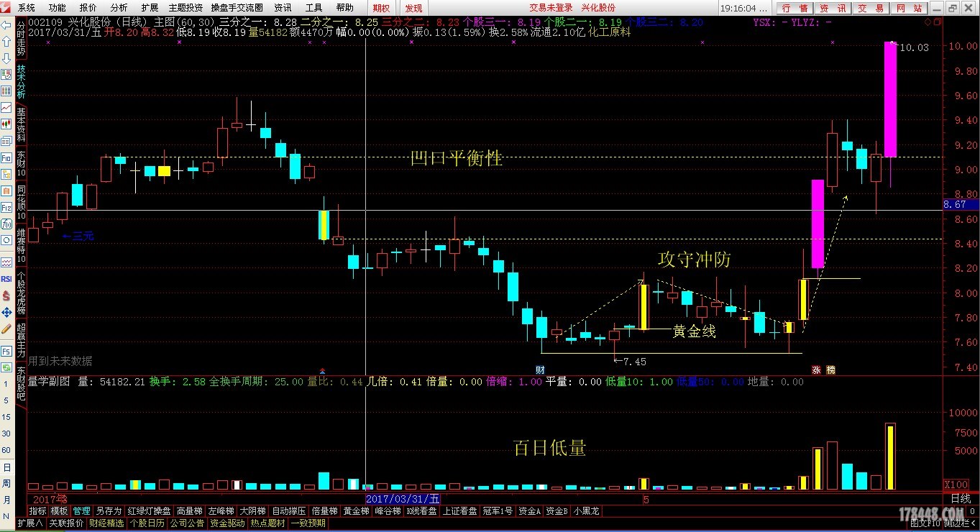Open the 扩展 menu

[150, 8]
